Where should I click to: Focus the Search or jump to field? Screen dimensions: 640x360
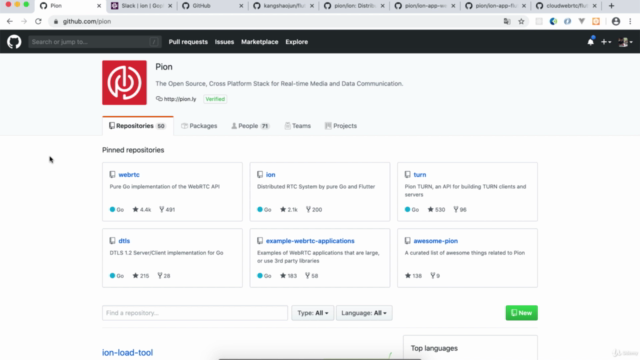(94, 42)
